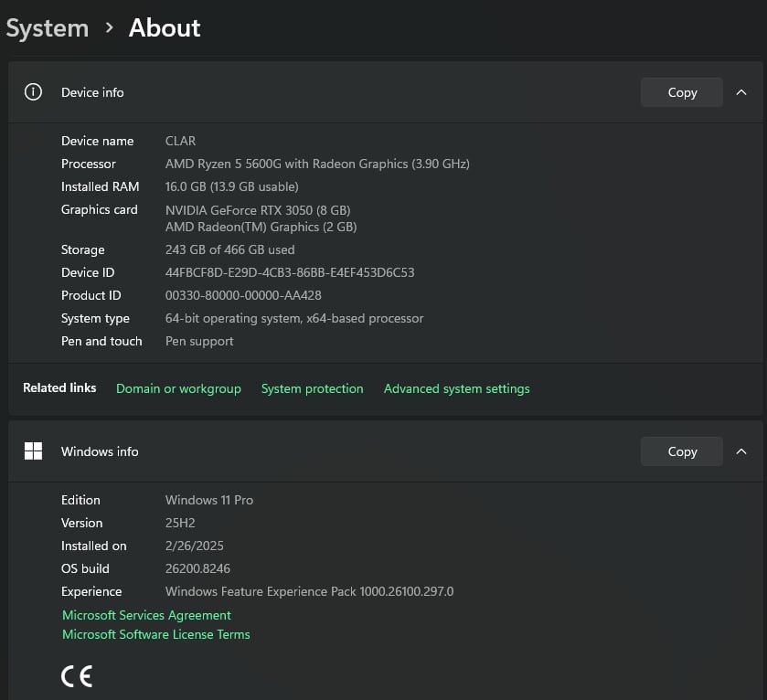The height and width of the screenshot is (700, 767).
Task: Go back to System in breadcrumb
Action: pos(48,27)
